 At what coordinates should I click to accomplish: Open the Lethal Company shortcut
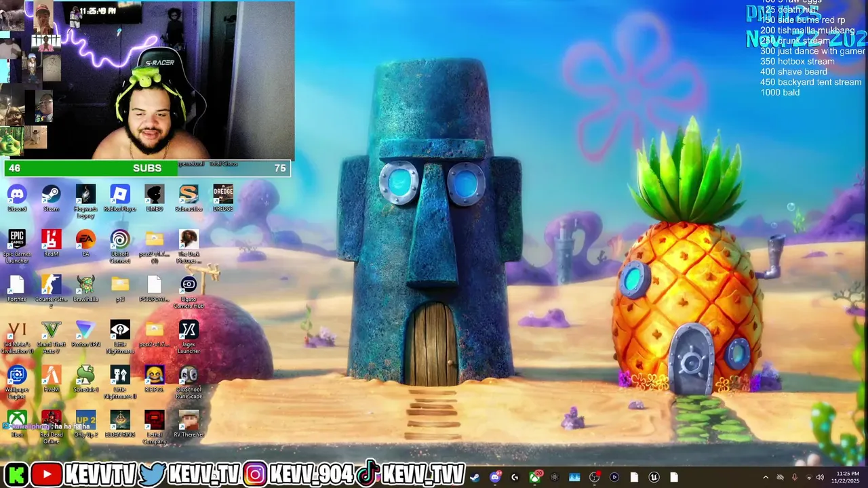(155, 428)
